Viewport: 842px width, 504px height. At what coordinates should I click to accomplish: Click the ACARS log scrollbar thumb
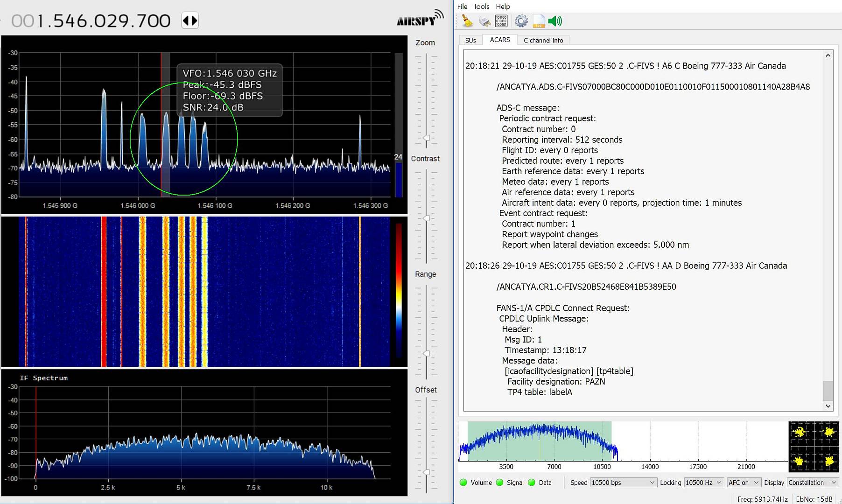(x=828, y=391)
